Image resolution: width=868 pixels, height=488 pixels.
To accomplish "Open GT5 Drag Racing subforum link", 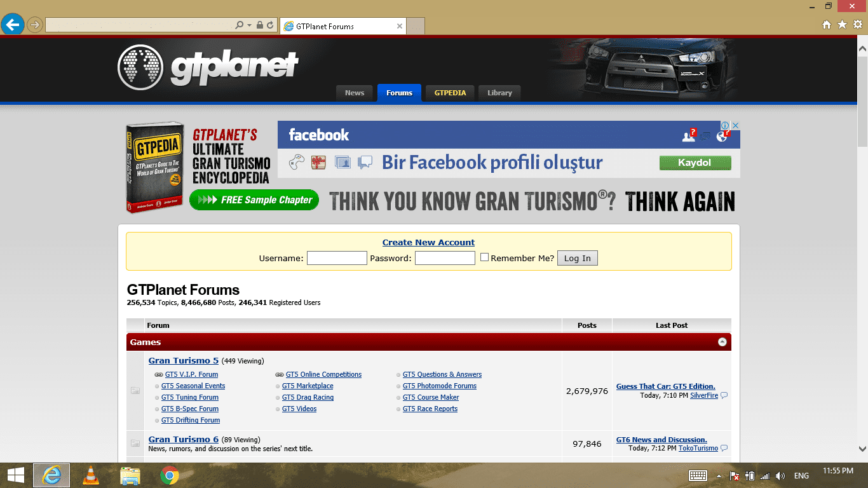I will click(308, 397).
